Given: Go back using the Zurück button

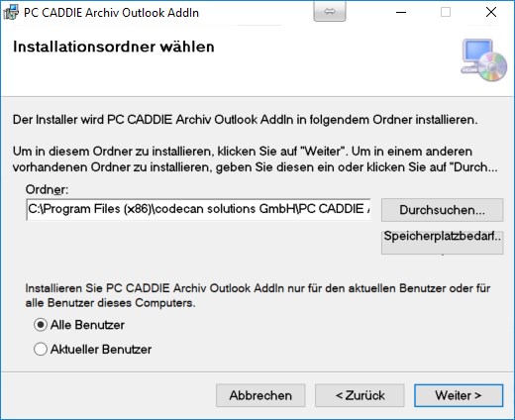Looking at the screenshot, I should (360, 395).
